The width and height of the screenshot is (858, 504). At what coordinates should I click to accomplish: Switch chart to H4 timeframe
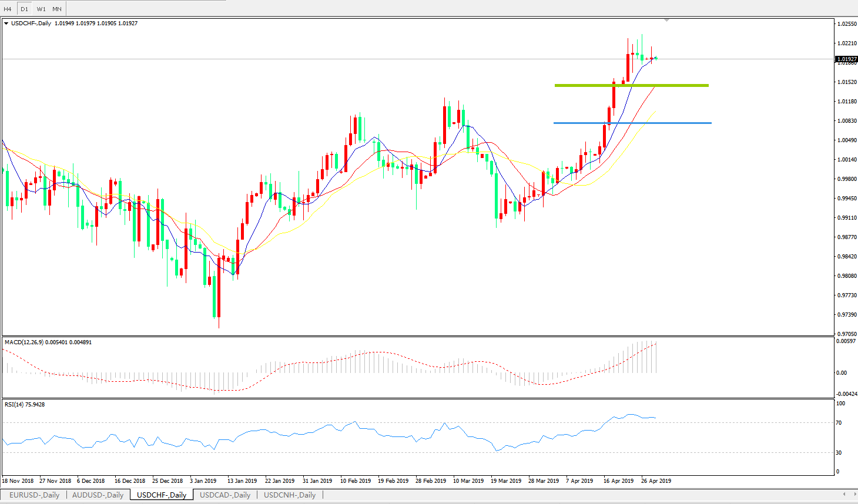tap(8, 9)
